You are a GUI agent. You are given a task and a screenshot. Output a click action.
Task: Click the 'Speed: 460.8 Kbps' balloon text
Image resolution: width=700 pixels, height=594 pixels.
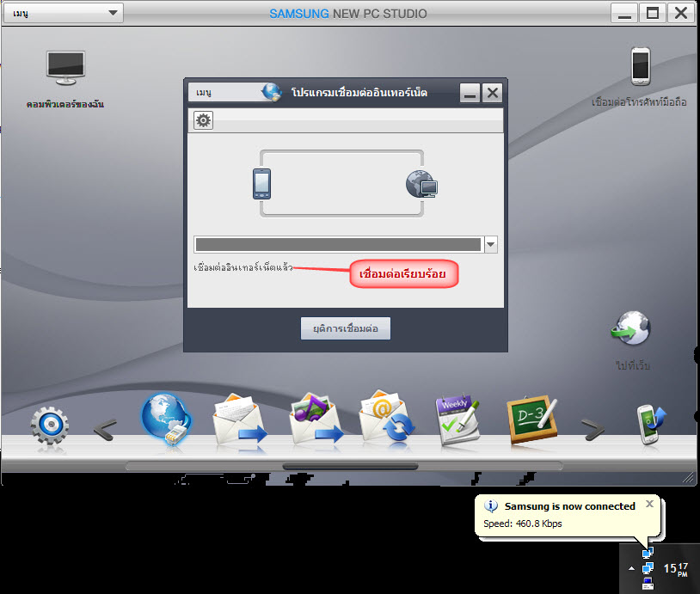[x=522, y=524]
